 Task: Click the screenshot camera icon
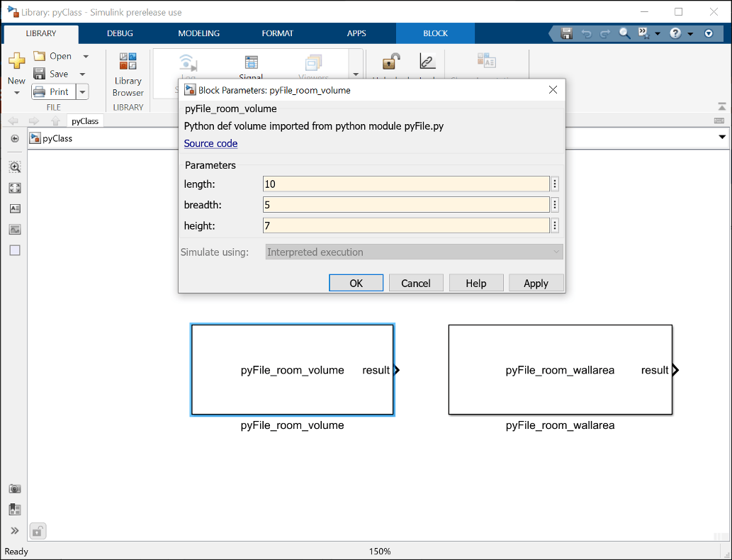(15, 488)
